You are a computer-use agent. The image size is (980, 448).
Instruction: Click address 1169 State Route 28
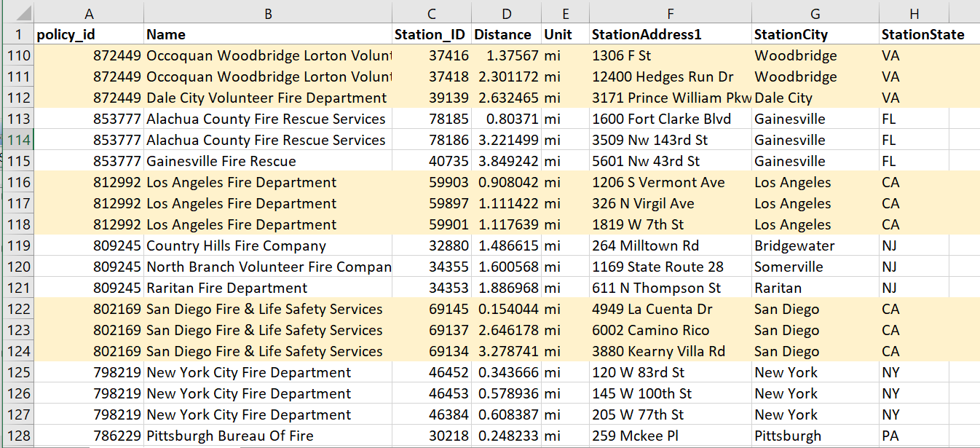671,267
